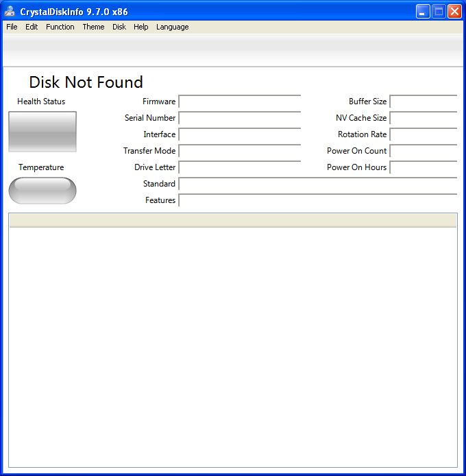The width and height of the screenshot is (466, 476).
Task: Select the Serial Number field
Action: click(240, 118)
